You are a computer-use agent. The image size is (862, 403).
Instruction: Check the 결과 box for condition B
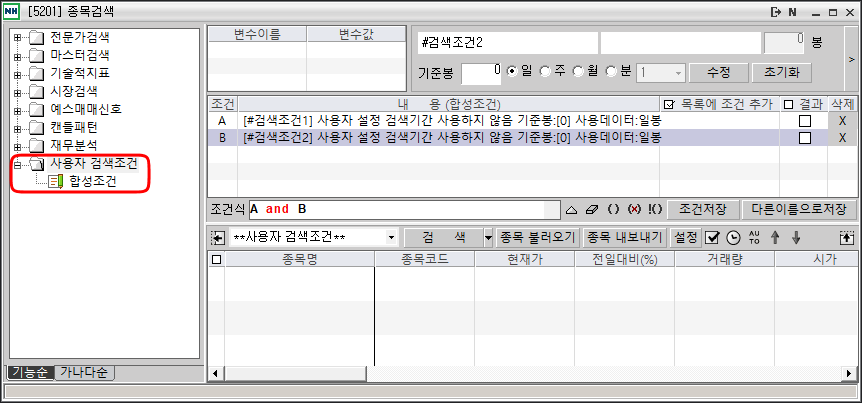tap(805, 138)
